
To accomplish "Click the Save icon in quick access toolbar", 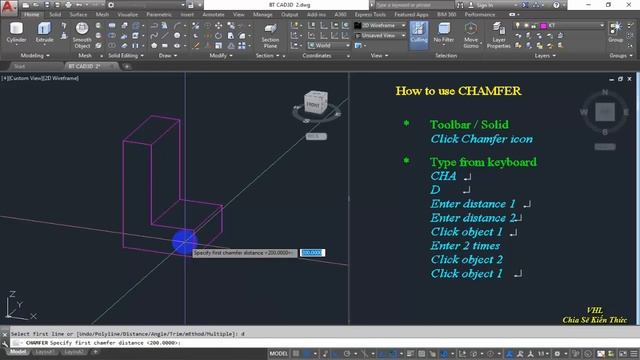I will pos(47,5).
